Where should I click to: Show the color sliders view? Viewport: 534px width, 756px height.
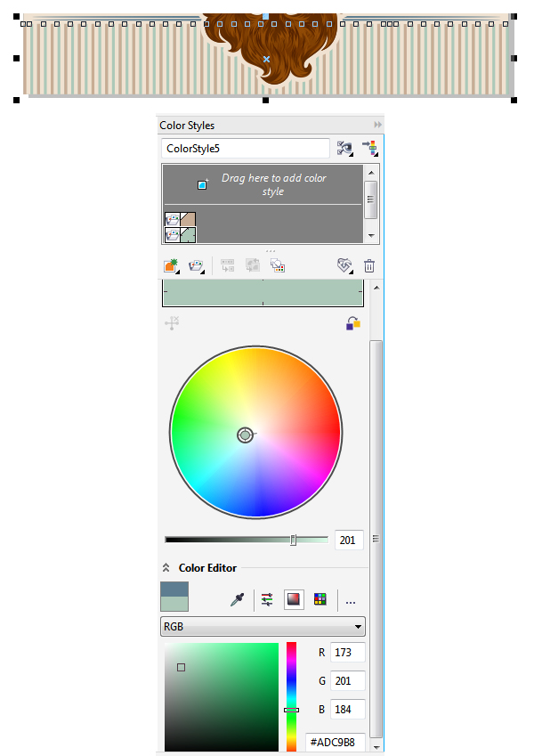coord(267,600)
